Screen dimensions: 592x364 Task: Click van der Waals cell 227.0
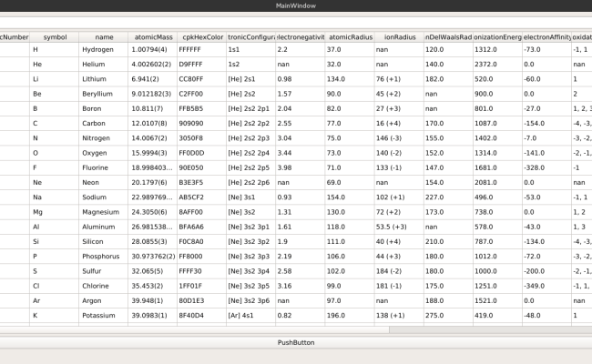pos(448,197)
